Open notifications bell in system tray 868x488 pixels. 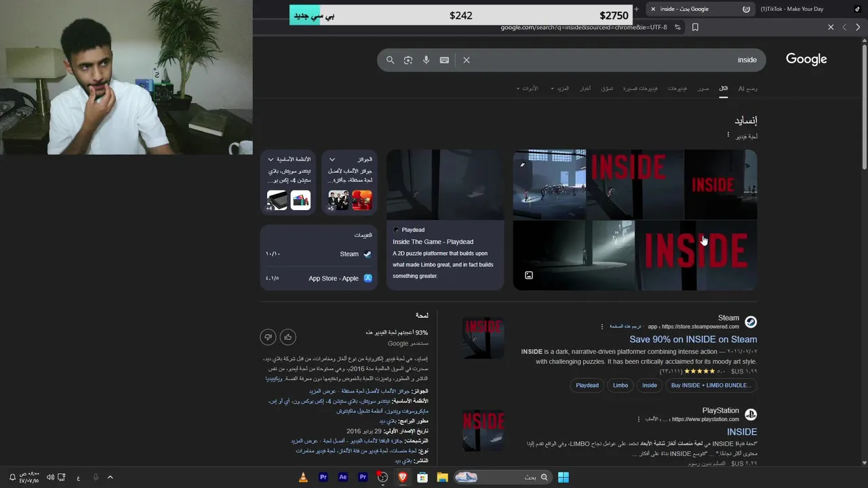(x=12, y=477)
